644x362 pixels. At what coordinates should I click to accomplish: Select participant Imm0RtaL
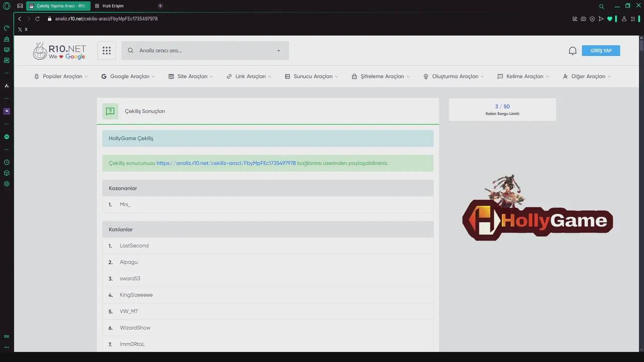tap(132, 344)
